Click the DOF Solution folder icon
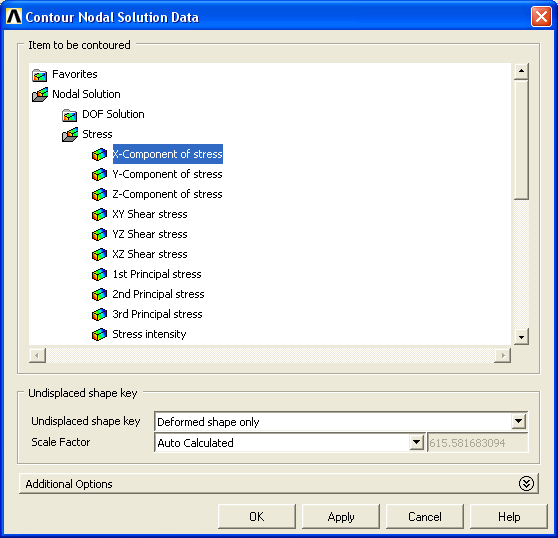This screenshot has width=558, height=538. (x=69, y=115)
